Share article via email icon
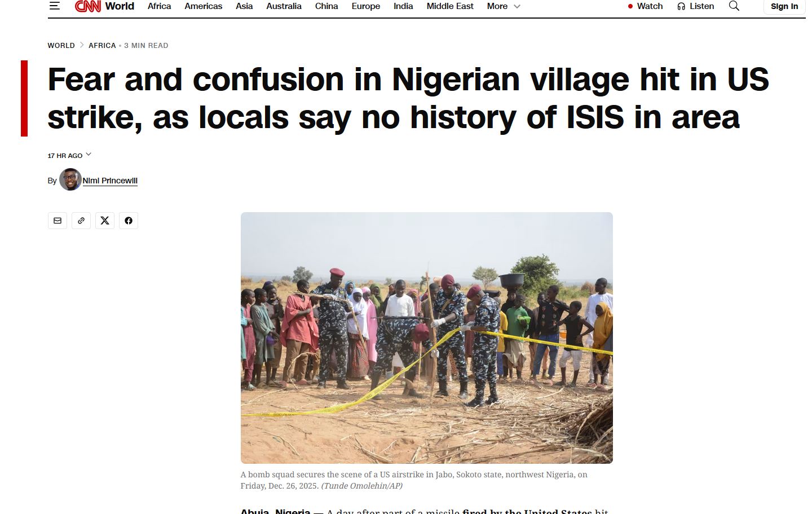Image resolution: width=812 pixels, height=514 pixels. (58, 221)
